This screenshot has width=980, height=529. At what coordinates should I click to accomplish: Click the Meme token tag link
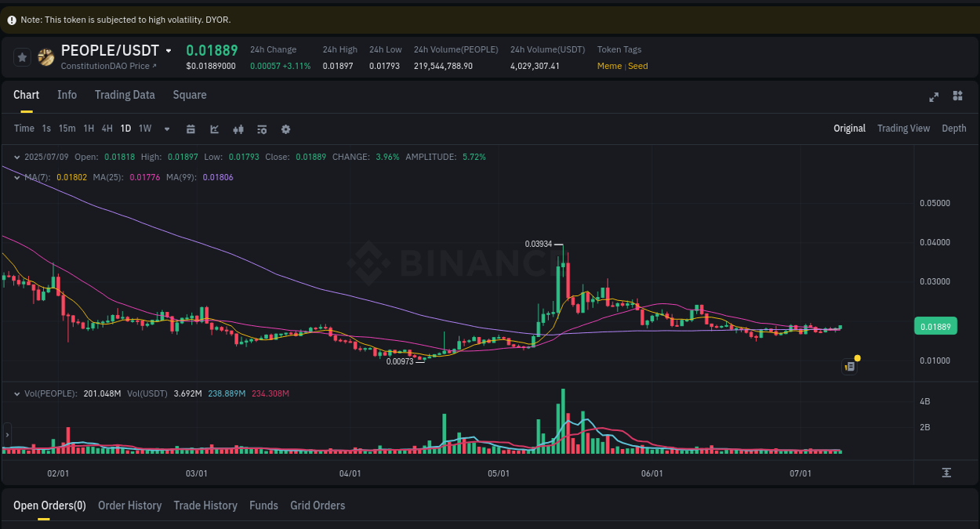click(609, 66)
